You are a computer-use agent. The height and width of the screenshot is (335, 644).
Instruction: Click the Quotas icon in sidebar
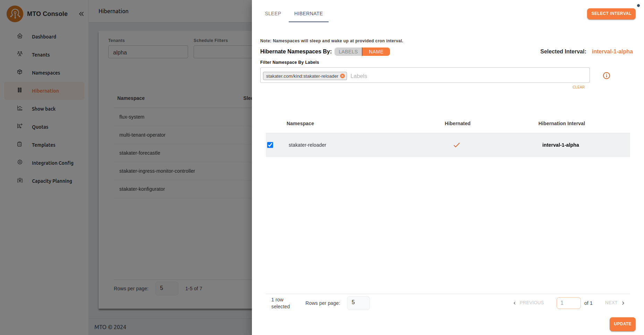pyautogui.click(x=20, y=126)
